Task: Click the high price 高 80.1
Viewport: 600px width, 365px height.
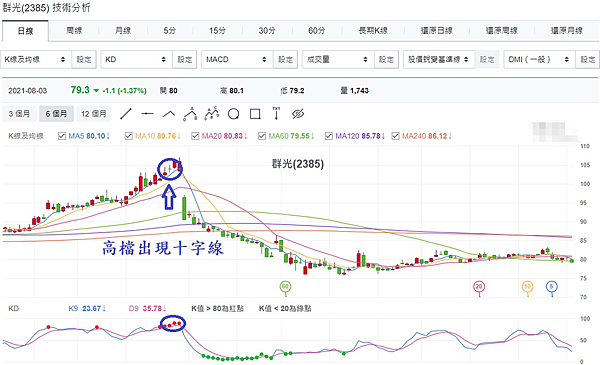Action: [x=232, y=91]
